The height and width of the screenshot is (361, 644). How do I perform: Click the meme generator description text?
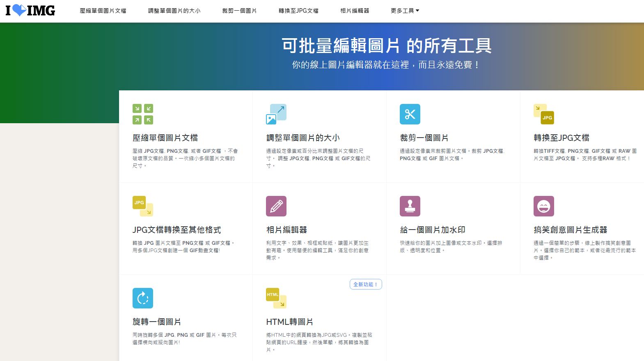(585, 250)
